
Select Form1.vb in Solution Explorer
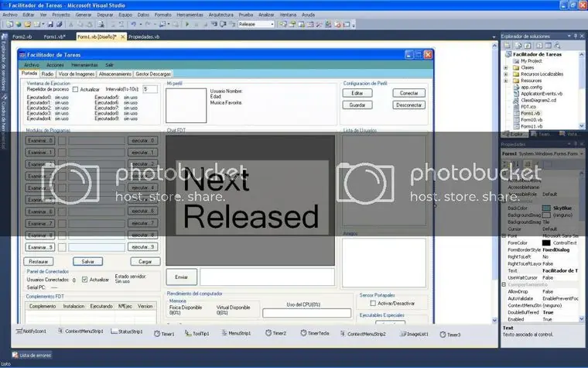coord(530,113)
